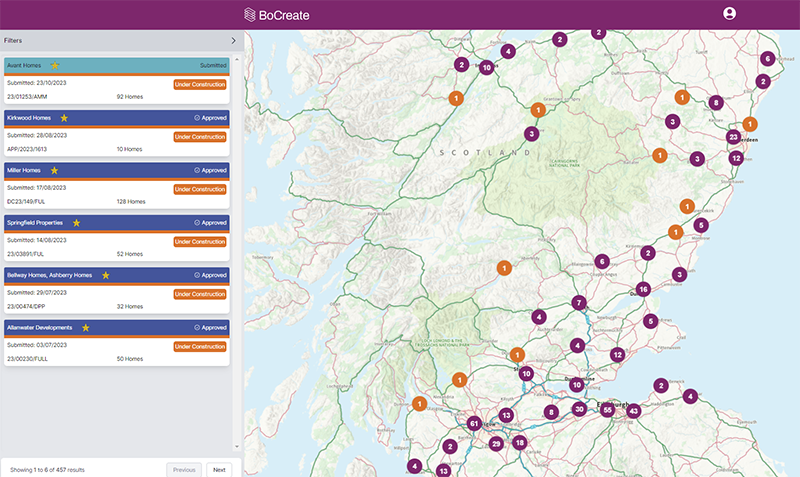The height and width of the screenshot is (477, 800).
Task: Toggle favourite star on Kirkwood Homes card
Action: click(x=64, y=118)
